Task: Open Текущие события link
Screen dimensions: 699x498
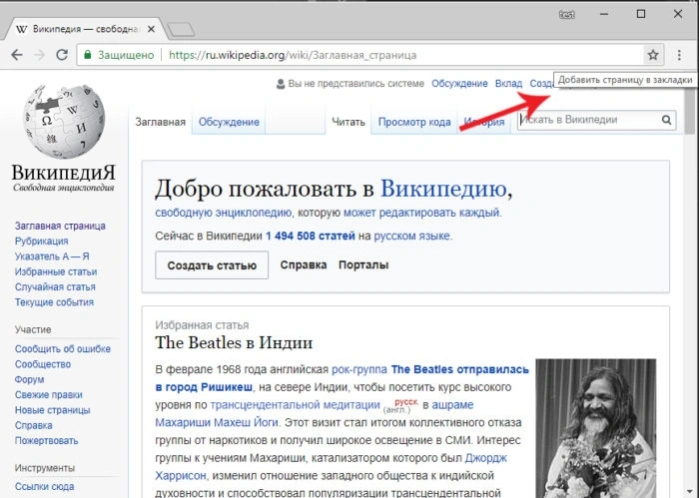Action: coord(54,302)
